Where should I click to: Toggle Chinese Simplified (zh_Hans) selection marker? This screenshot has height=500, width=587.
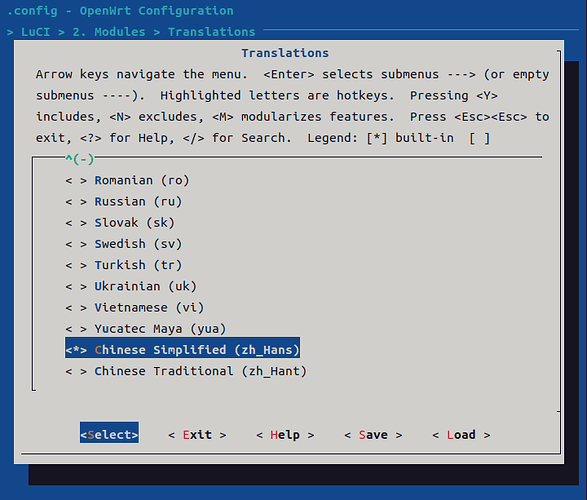pyautogui.click(x=76, y=350)
